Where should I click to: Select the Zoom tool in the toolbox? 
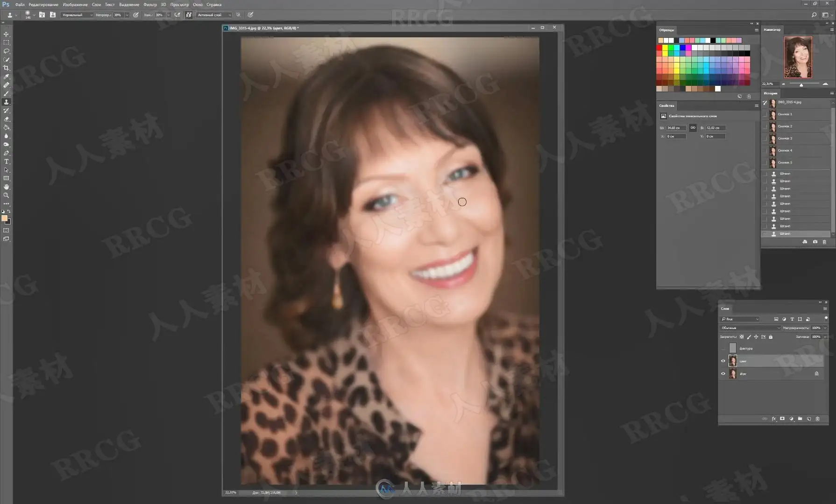(x=6, y=195)
